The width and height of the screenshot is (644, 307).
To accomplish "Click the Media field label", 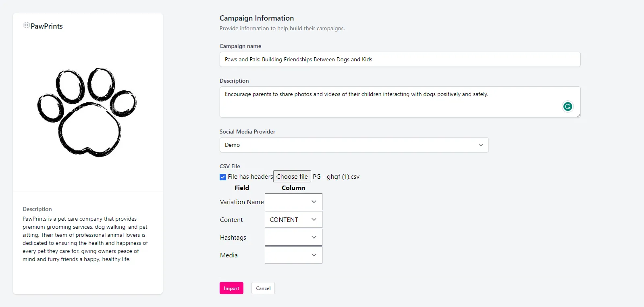I will click(x=229, y=255).
